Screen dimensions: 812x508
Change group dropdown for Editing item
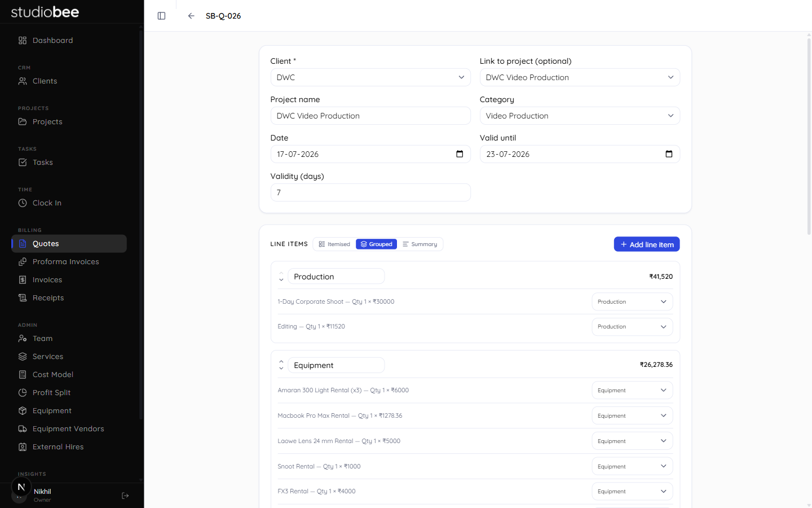pyautogui.click(x=632, y=327)
